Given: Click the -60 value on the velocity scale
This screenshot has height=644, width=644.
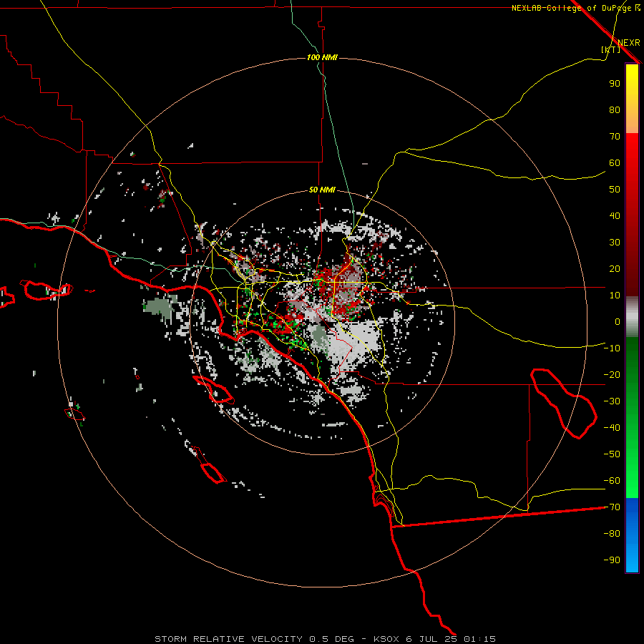Looking at the screenshot, I should [x=612, y=481].
